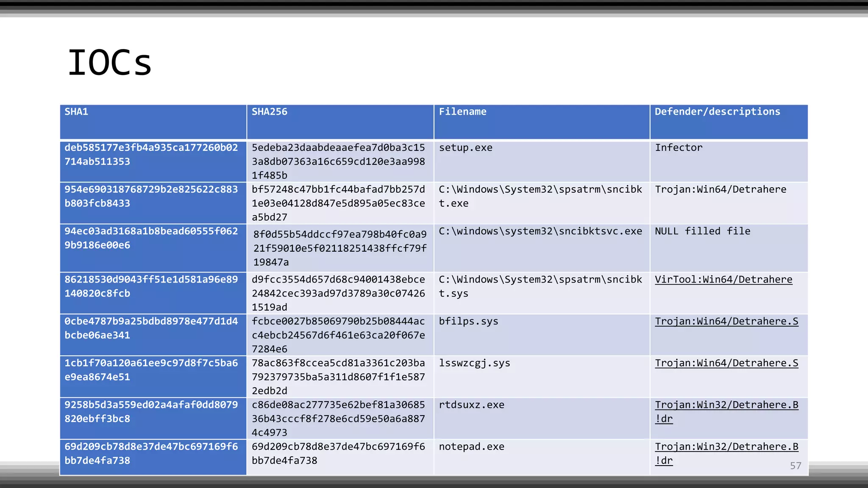Screen dimensions: 868x488
Task: Select SHA256 hash starting bf57248c47bb1fc4
Action: pos(338,203)
